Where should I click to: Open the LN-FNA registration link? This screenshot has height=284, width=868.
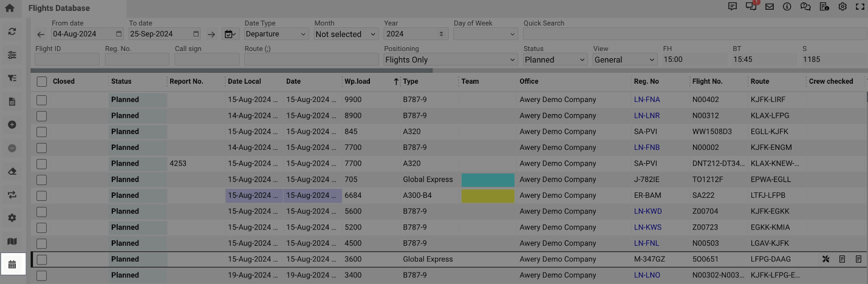click(x=646, y=100)
